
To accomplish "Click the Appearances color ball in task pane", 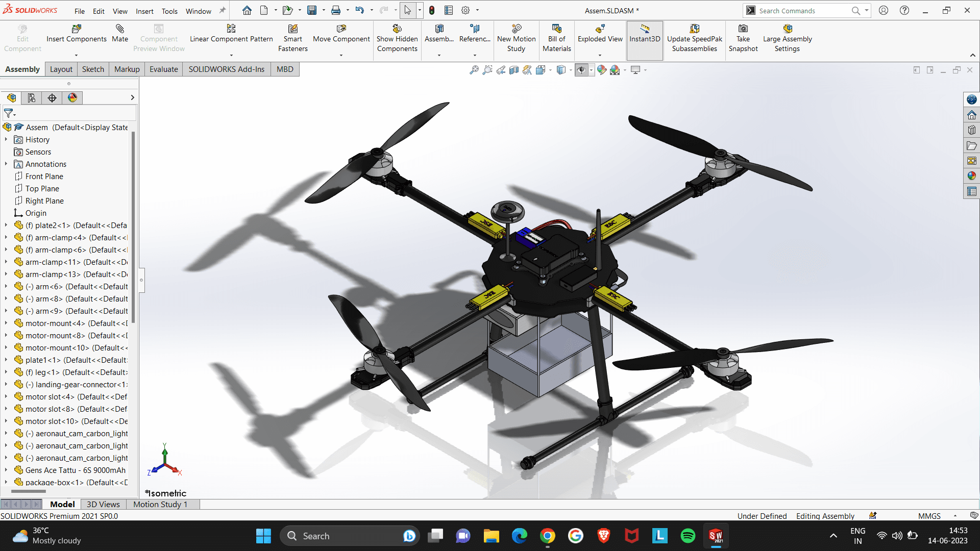I will [972, 176].
